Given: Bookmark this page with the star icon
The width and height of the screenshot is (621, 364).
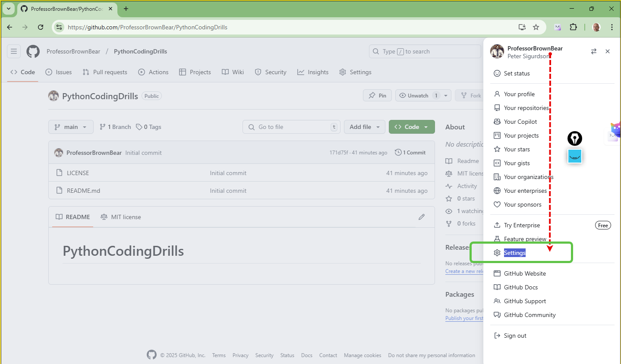Looking at the screenshot, I should 536,27.
